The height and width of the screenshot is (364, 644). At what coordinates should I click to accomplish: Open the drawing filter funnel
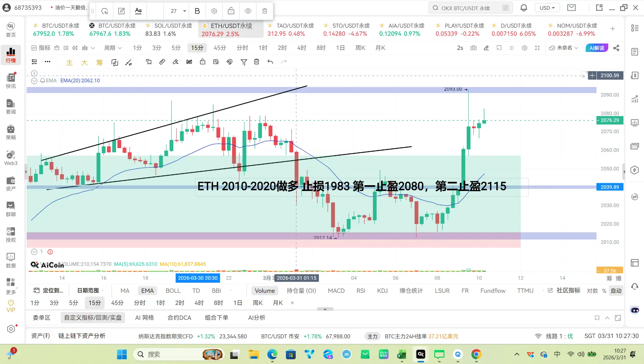(244, 62)
